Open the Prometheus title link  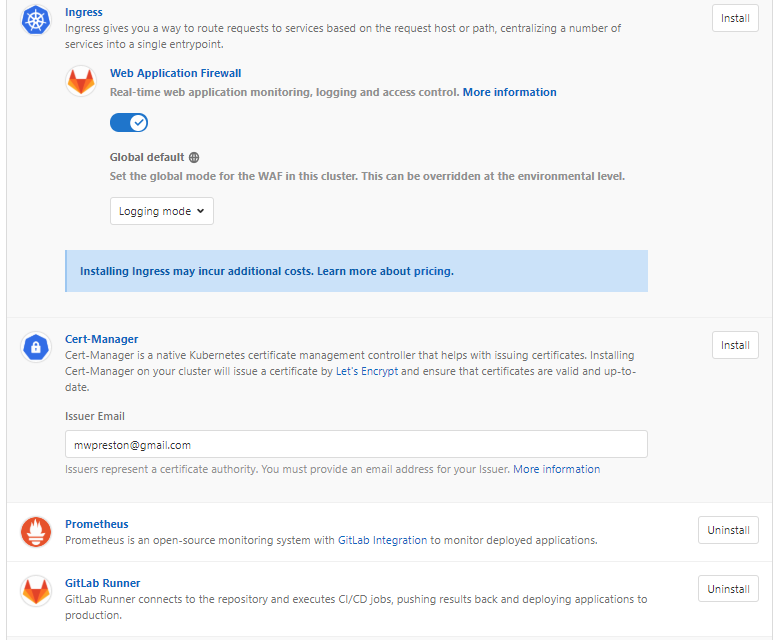(97, 524)
